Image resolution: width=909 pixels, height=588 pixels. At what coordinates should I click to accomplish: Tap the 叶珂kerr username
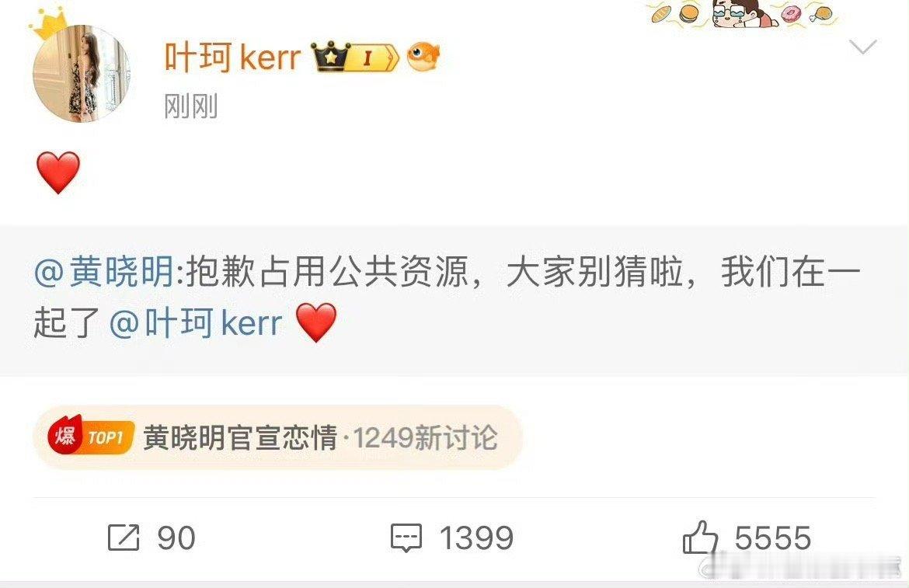[x=232, y=57]
